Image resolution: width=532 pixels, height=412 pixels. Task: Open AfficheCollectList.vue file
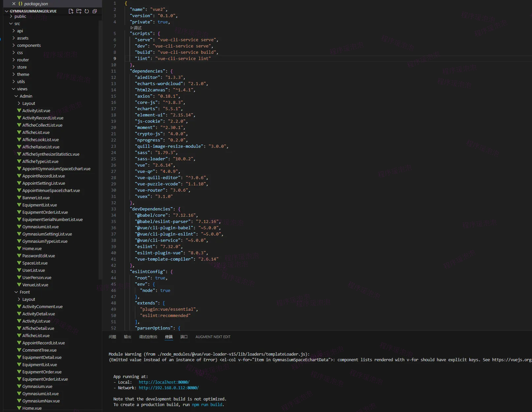42,125
